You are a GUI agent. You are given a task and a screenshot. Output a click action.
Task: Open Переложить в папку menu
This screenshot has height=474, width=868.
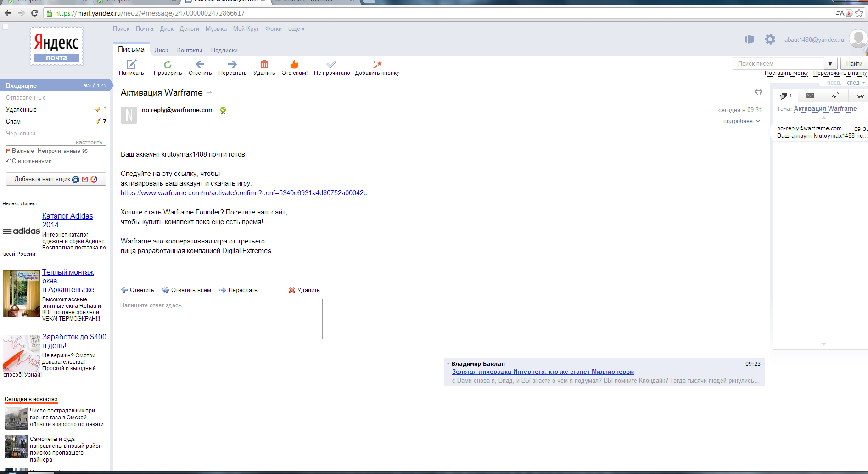(840, 73)
